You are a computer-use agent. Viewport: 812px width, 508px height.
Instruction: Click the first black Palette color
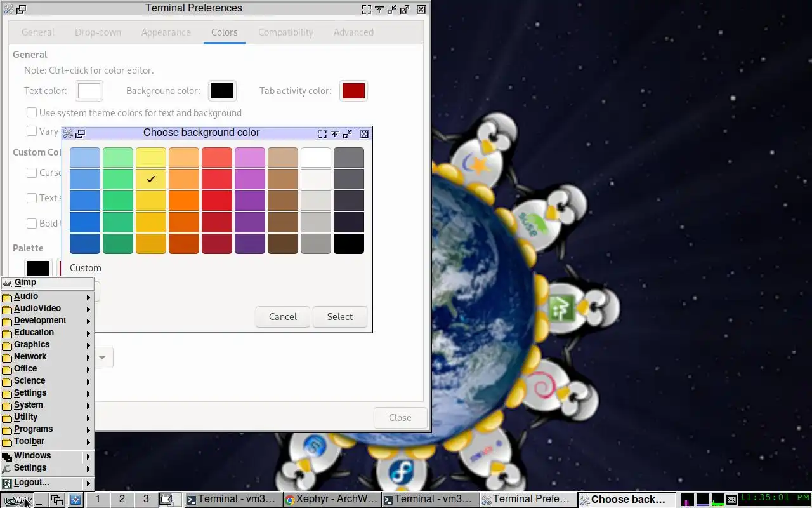tap(38, 268)
